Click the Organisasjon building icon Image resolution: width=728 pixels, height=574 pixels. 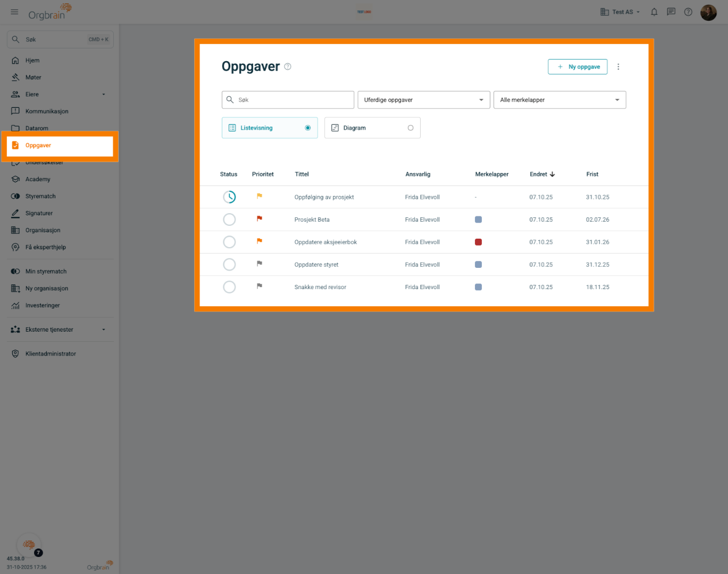click(15, 231)
